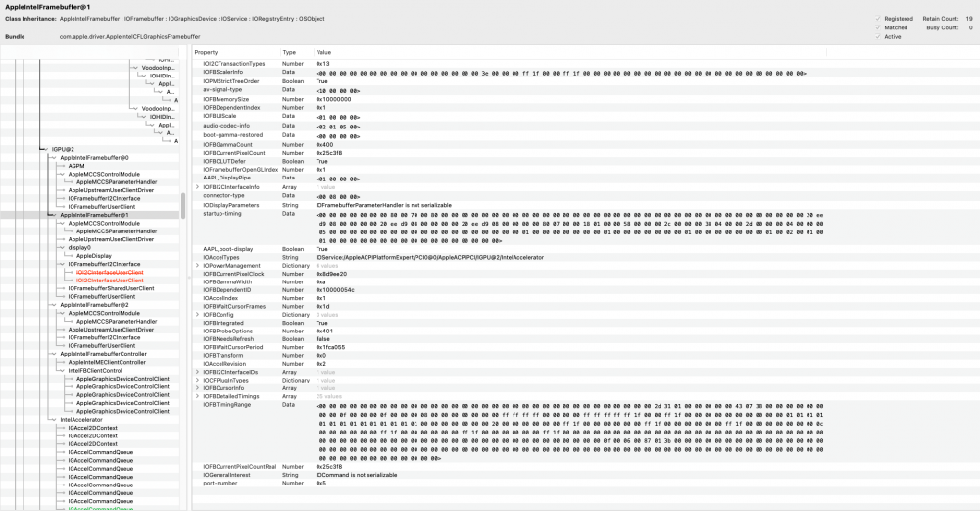Toggle the Matched checkbox
The width and height of the screenshot is (980, 511).
coord(878,27)
